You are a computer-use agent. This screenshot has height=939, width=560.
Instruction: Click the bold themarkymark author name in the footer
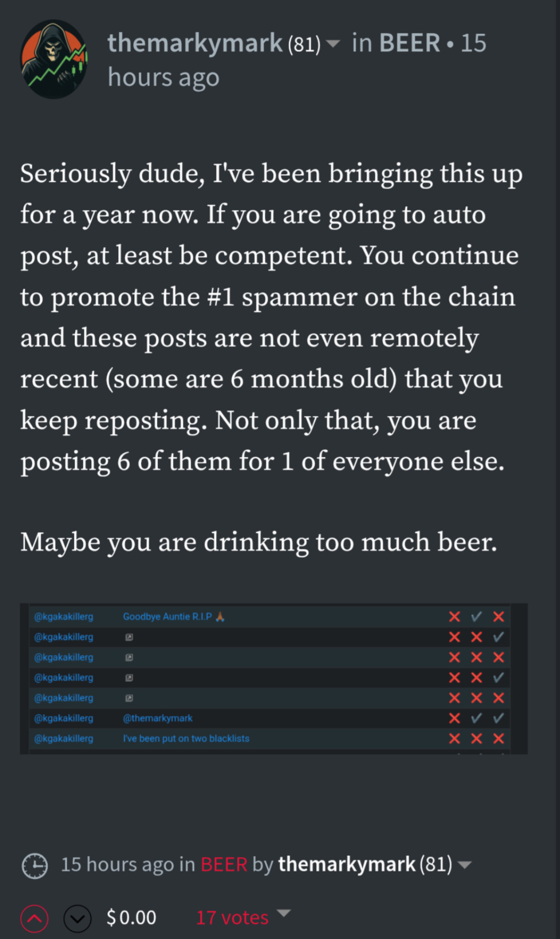coord(346,865)
